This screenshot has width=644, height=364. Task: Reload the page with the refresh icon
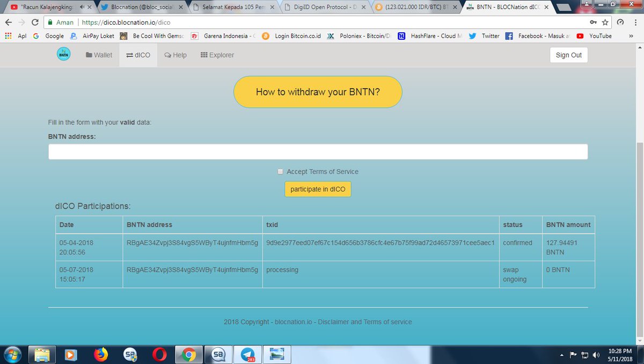(x=35, y=22)
